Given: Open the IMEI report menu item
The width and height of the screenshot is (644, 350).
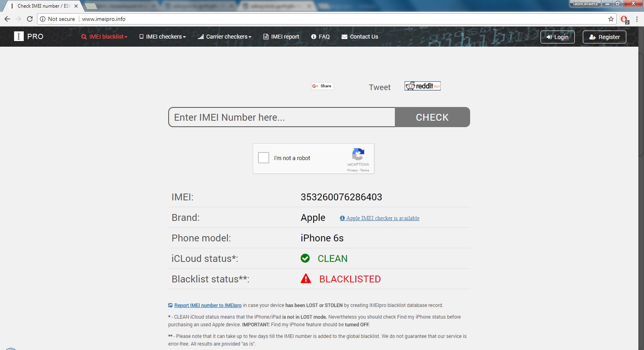Looking at the screenshot, I should pos(281,37).
